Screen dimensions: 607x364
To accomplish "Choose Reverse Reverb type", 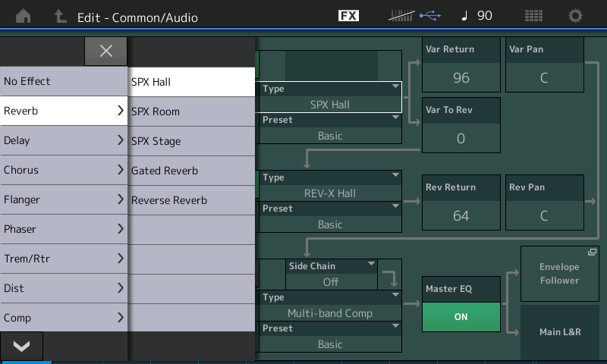I will coord(191,200).
